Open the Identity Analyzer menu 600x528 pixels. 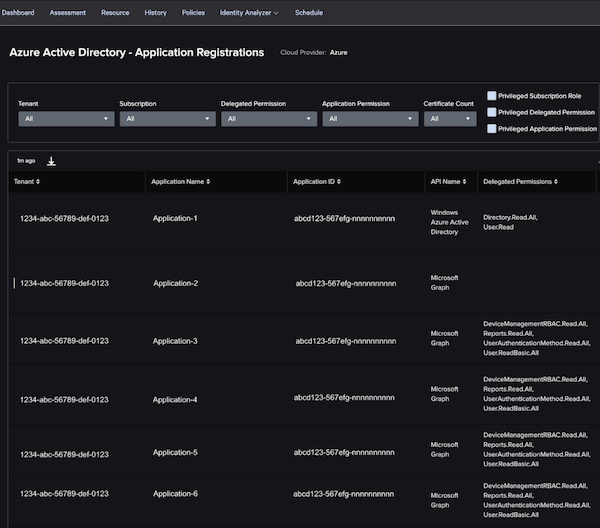point(249,13)
